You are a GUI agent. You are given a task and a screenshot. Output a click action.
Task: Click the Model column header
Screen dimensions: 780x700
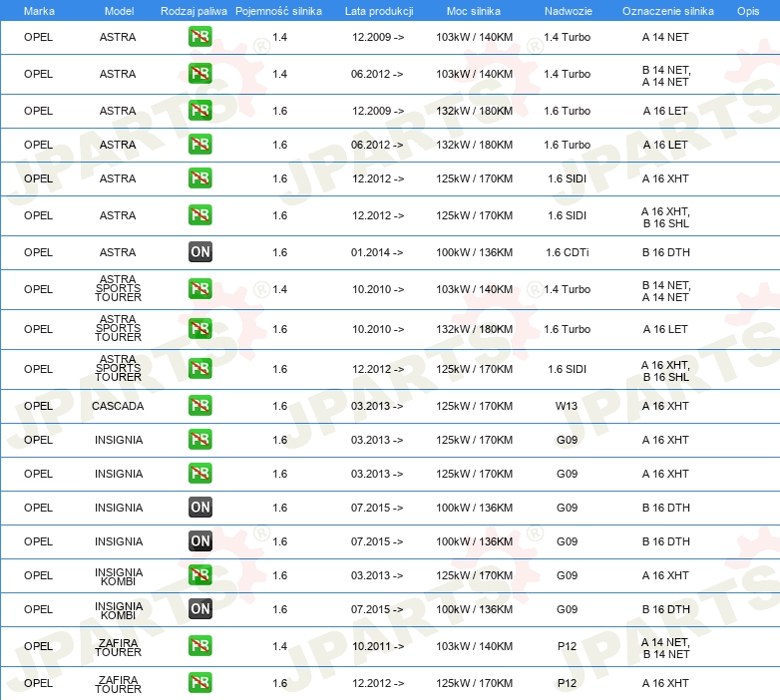coord(119,11)
